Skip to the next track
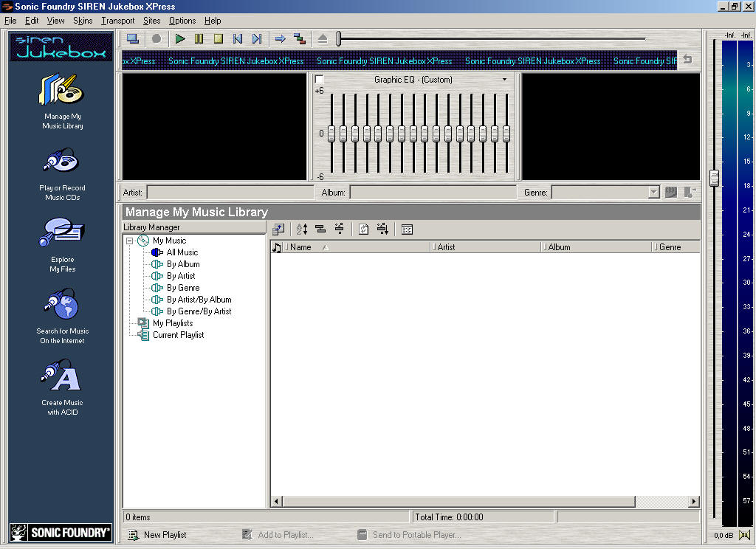Screen dimensions: 756x549 point(257,39)
